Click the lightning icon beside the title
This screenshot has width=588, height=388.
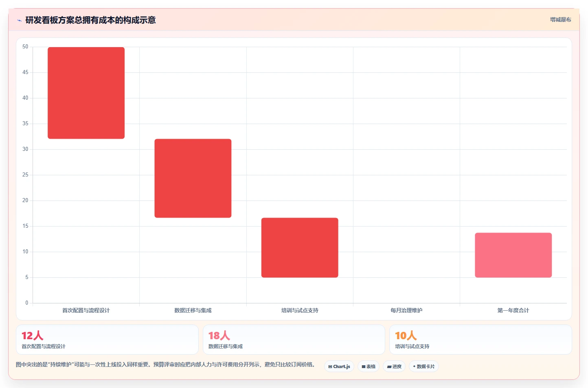[19, 20]
